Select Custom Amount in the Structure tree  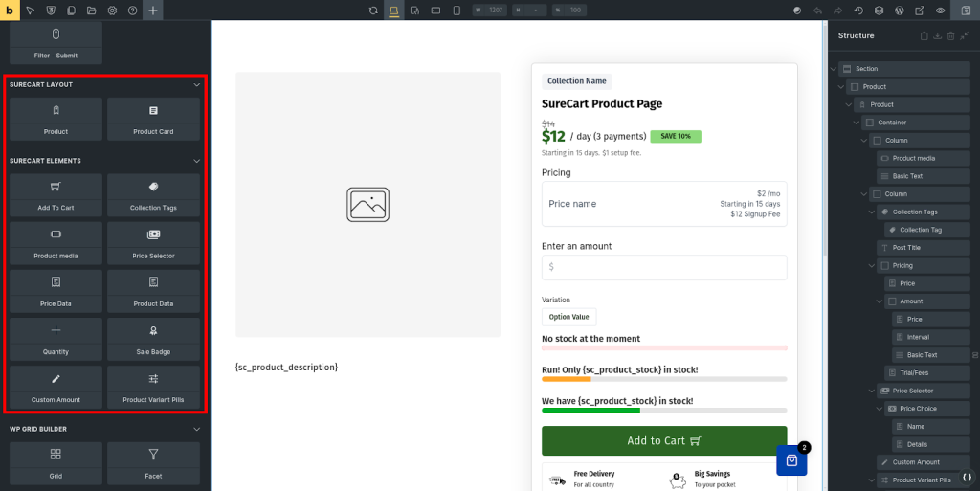915,462
